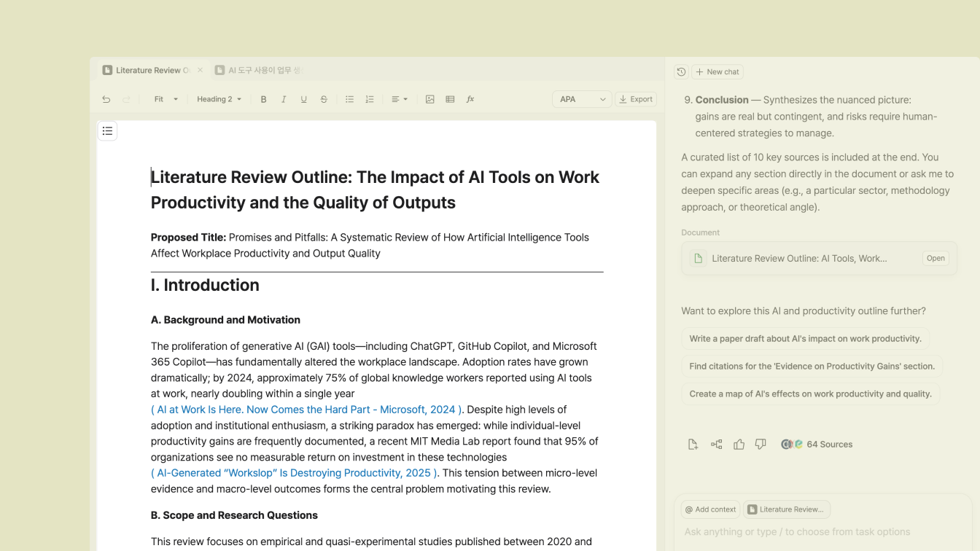
Task: Apply italic formatting
Action: [284, 98]
